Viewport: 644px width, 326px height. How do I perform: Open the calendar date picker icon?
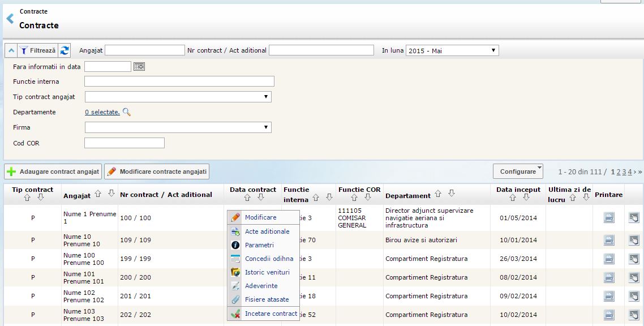pos(139,66)
